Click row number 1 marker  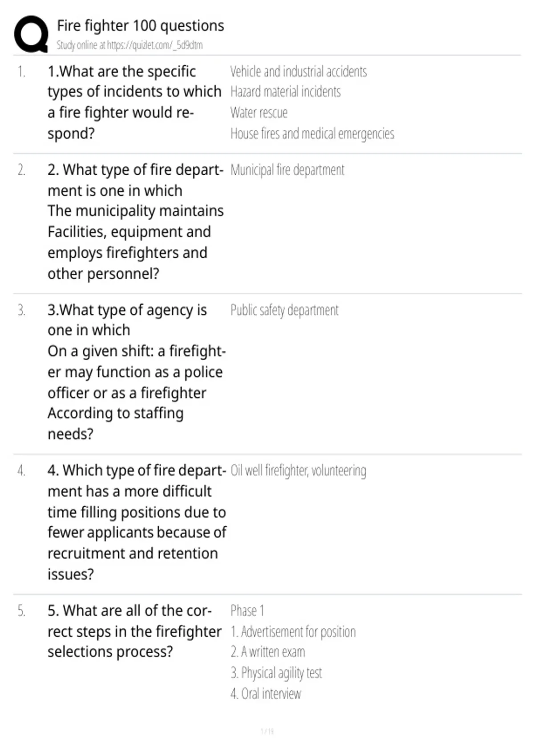point(21,72)
